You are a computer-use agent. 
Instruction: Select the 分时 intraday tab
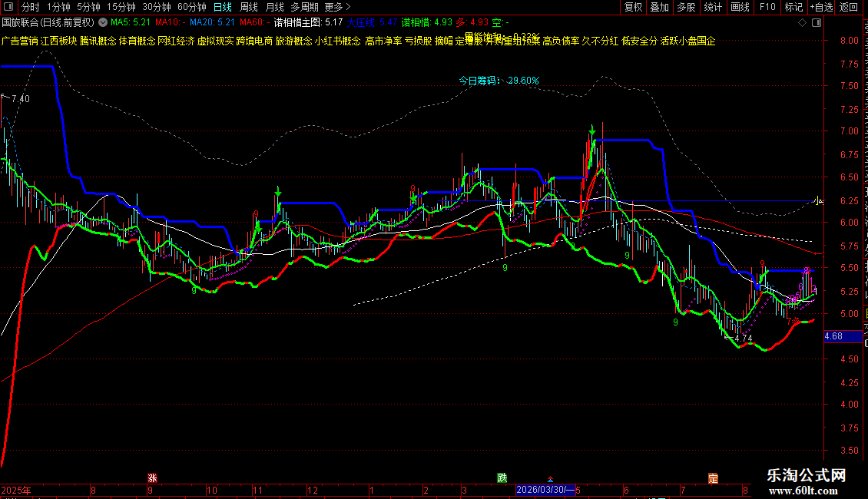tap(31, 7)
